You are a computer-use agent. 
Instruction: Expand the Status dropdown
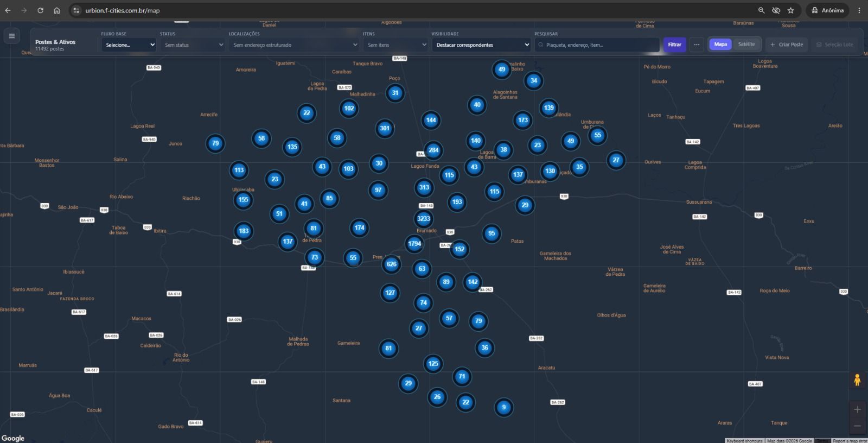pyautogui.click(x=193, y=45)
